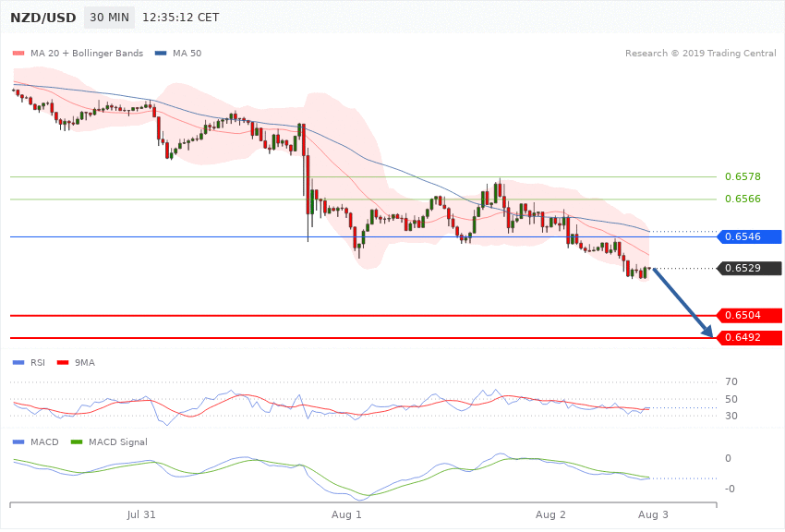Click the 12:35:12 CET timestamp
The image size is (785, 532).
coord(181,18)
